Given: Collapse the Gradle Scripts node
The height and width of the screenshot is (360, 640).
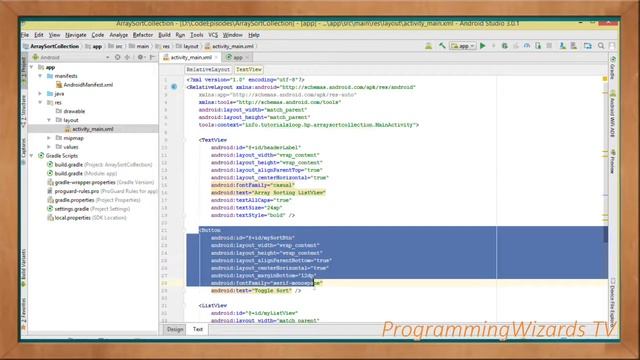Looking at the screenshot, I should pos(32,156).
